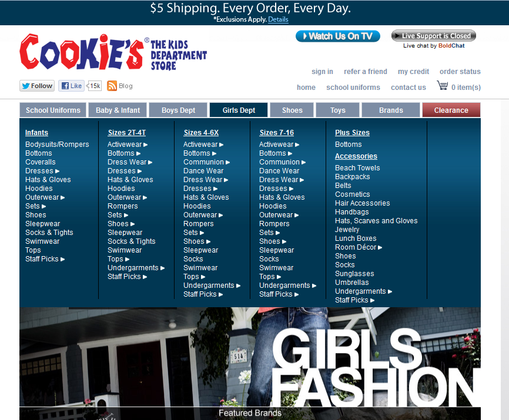The image size is (509, 420).
Task: Expand Dress Wear under Sizes 2T-4T
Action: (x=130, y=162)
